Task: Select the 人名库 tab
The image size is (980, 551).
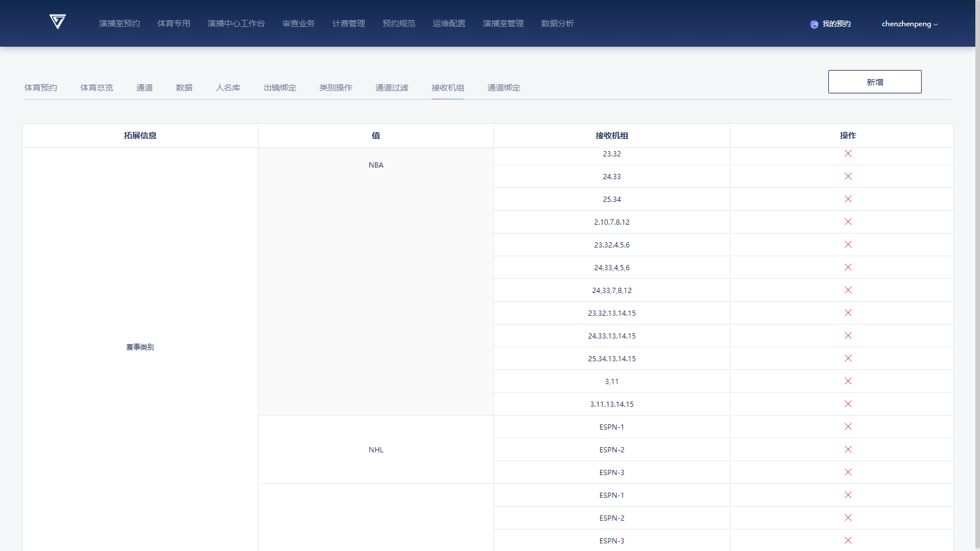Action: pyautogui.click(x=228, y=88)
